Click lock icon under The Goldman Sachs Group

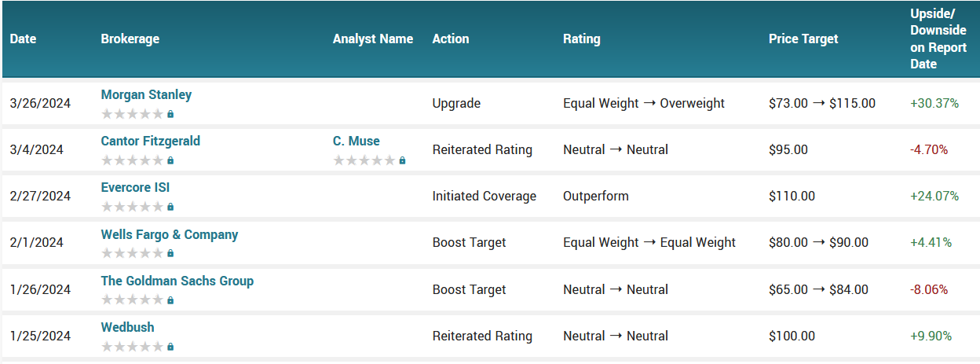170,300
